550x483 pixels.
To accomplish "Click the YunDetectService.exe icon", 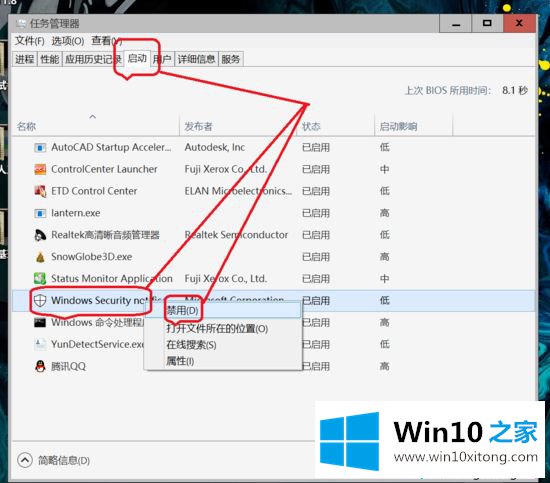I will [40, 344].
